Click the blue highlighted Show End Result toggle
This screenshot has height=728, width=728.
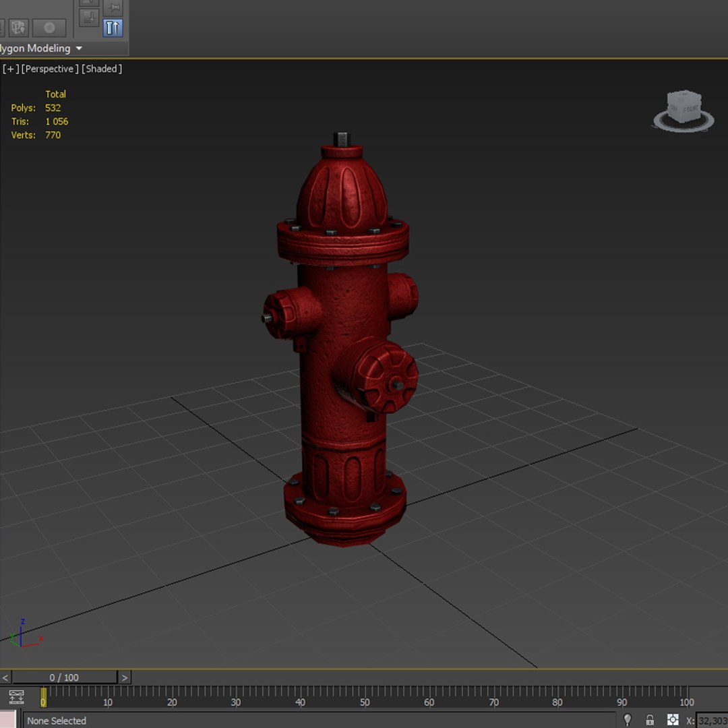point(113,28)
